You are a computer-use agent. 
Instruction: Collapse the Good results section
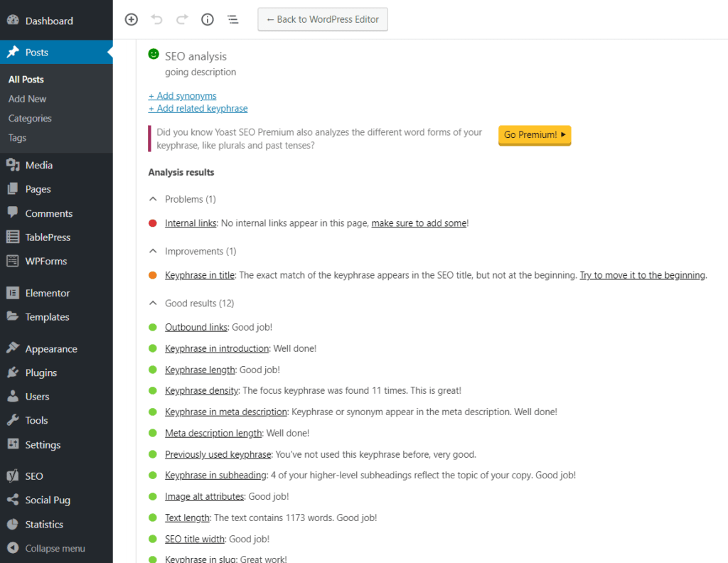pyautogui.click(x=152, y=303)
